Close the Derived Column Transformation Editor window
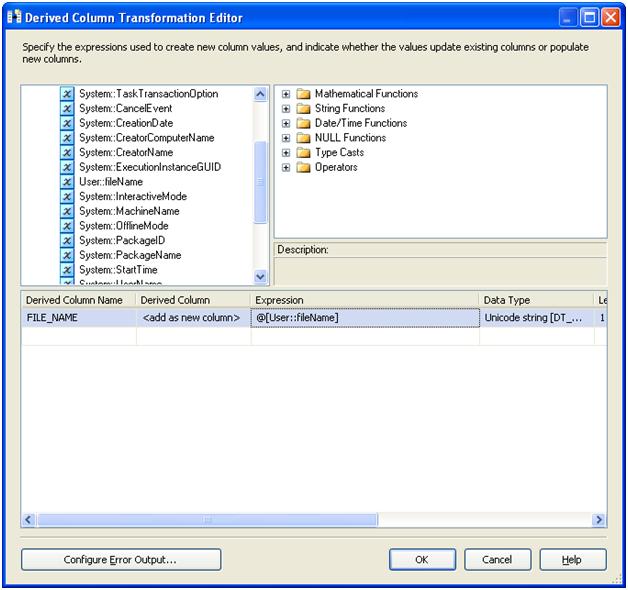628x590 pixels. [611, 18]
